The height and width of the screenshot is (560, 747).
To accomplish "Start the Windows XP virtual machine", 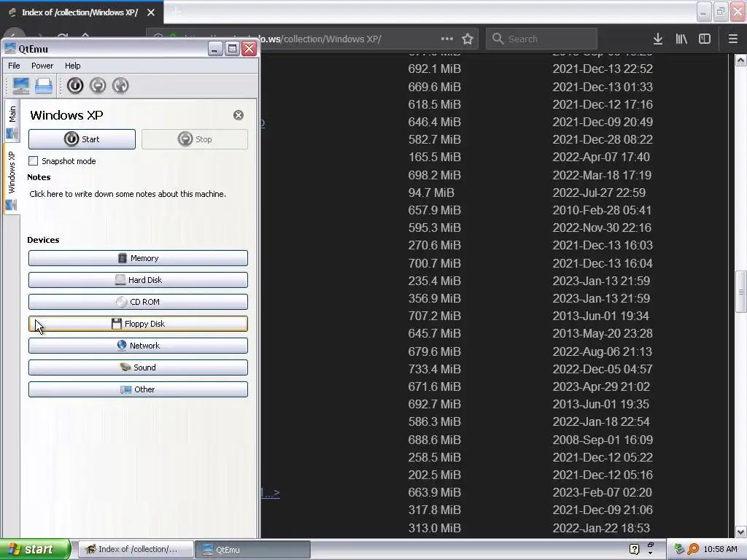I will click(x=82, y=139).
